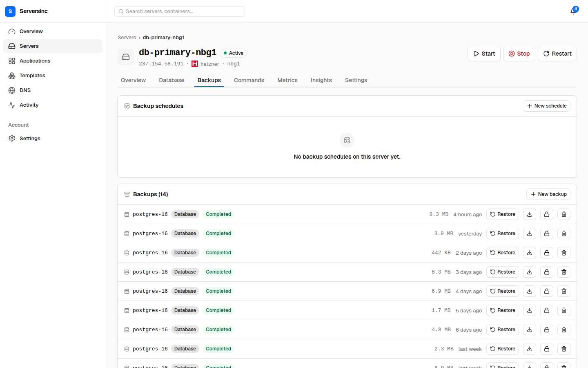Delete the 6.3 MB backup

click(564, 272)
